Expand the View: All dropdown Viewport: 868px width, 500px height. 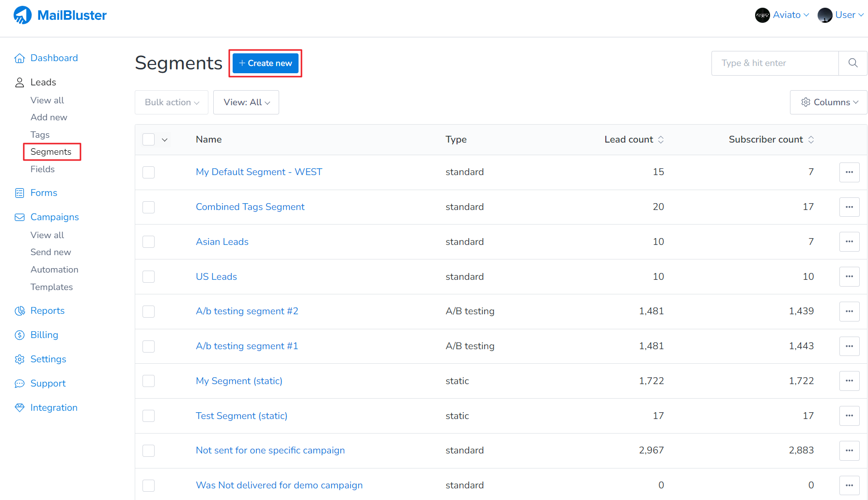coord(246,102)
